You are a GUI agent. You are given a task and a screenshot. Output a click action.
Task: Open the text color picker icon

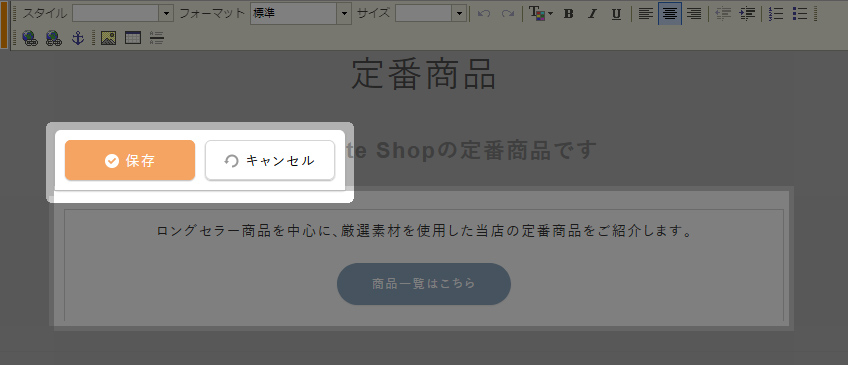pyautogui.click(x=540, y=14)
